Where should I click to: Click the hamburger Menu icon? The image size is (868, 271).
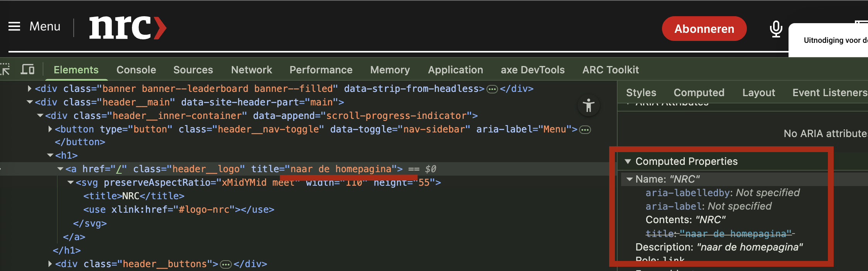[14, 27]
